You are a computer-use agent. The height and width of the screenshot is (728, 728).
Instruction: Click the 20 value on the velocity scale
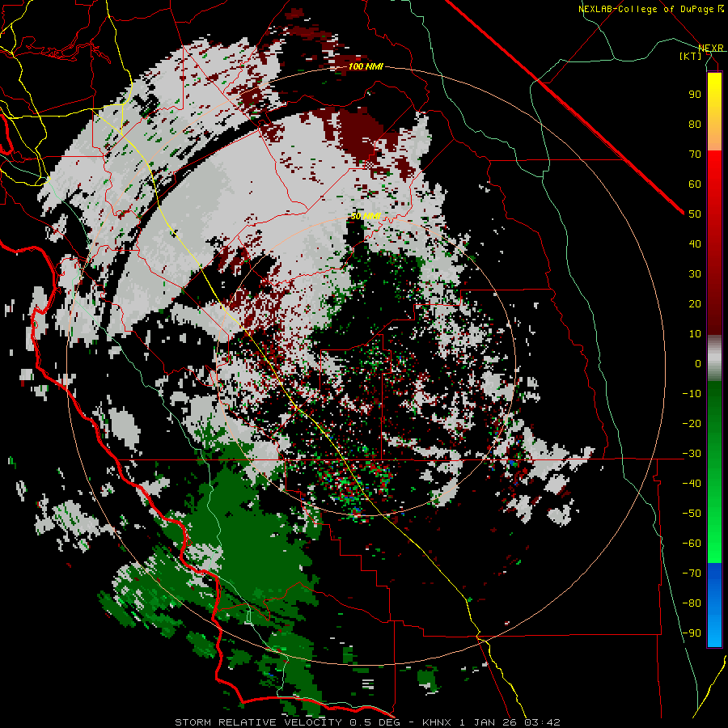[x=695, y=304]
